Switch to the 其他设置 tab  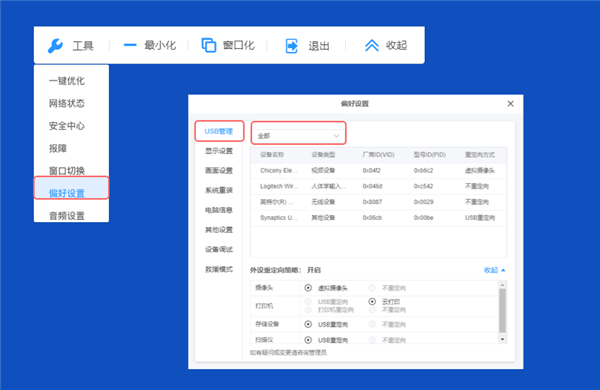[219, 230]
